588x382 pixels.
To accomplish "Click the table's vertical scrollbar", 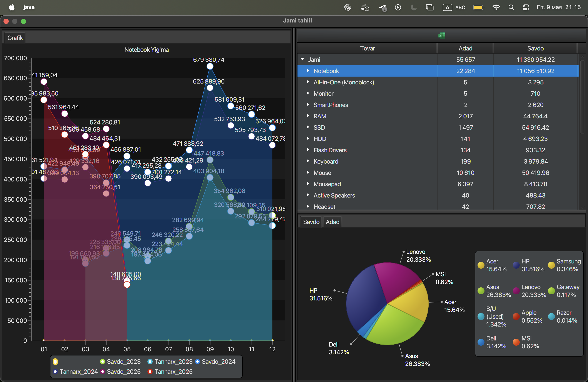I will [x=582, y=97].
